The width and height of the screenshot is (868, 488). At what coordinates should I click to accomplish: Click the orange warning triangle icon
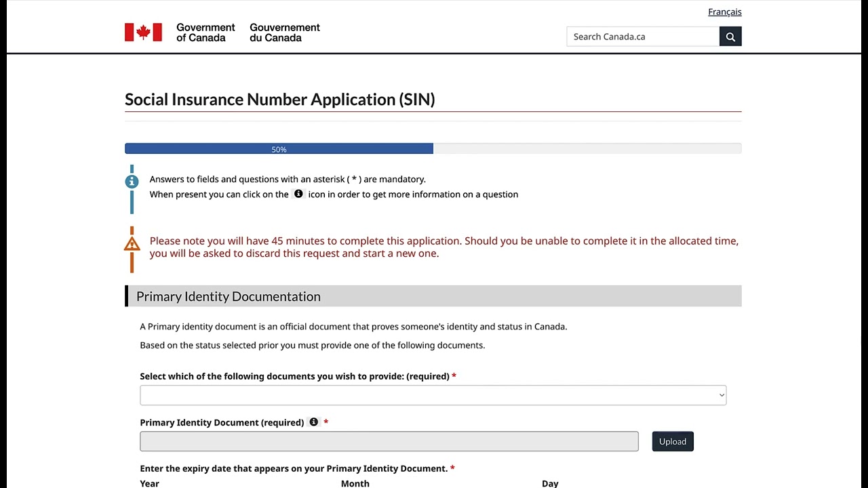click(x=132, y=244)
